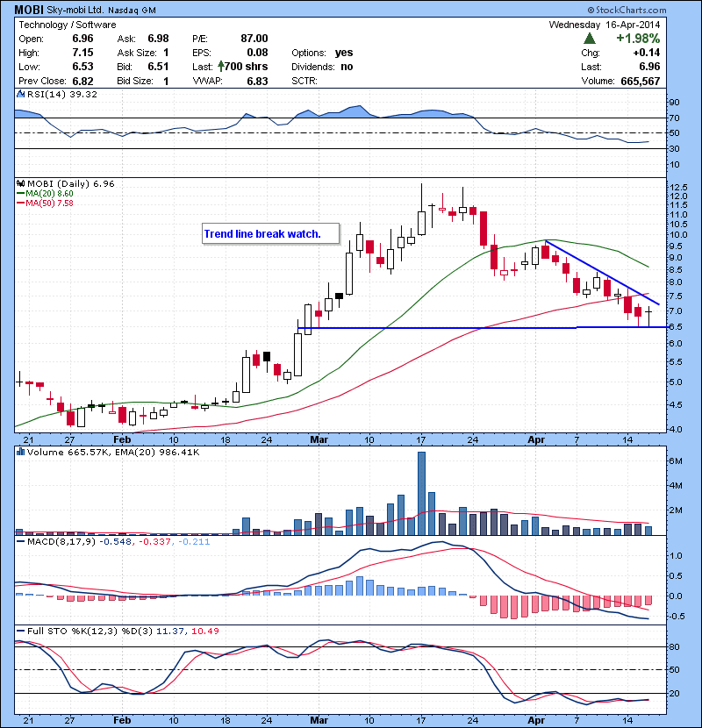Image resolution: width=702 pixels, height=728 pixels.
Task: Click the Prev Close value 6.82
Action: [82, 81]
